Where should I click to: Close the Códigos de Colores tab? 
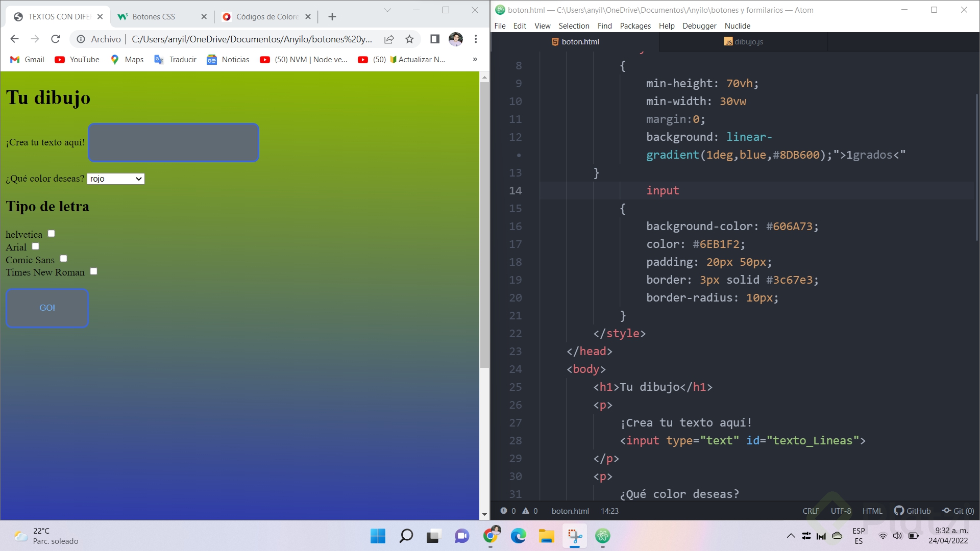(308, 16)
